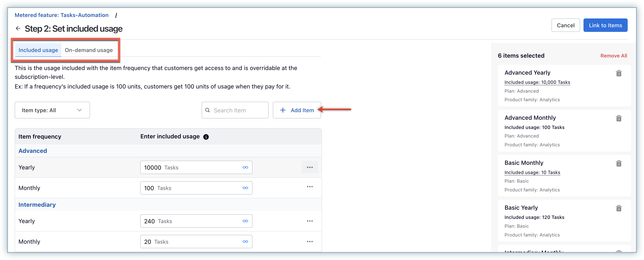
Task: Click the Enter included usage column header
Action: 170,136
